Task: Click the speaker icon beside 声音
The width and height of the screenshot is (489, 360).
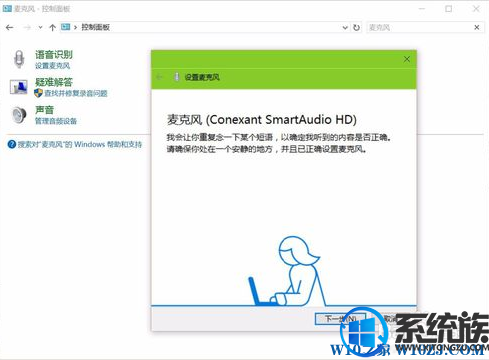Action: [19, 115]
